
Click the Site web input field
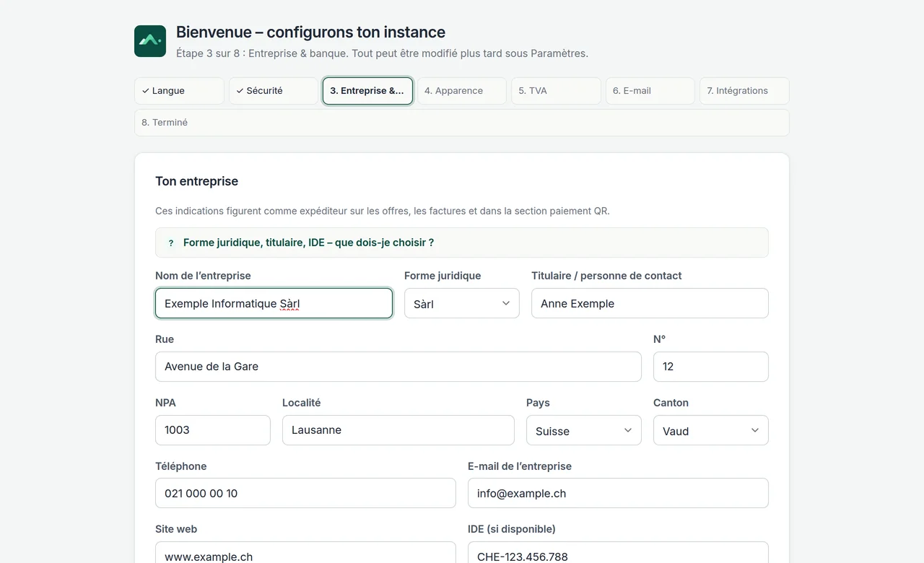click(x=305, y=553)
